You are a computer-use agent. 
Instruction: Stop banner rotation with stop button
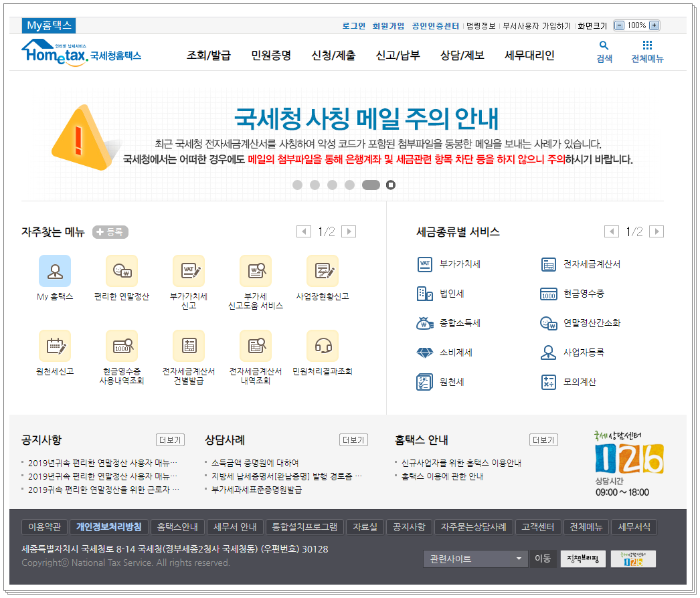(x=391, y=185)
